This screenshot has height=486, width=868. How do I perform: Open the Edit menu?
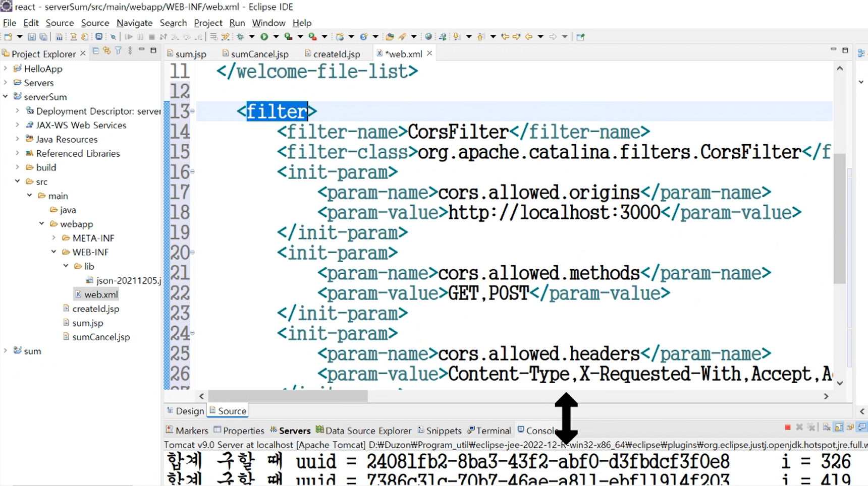coord(31,23)
